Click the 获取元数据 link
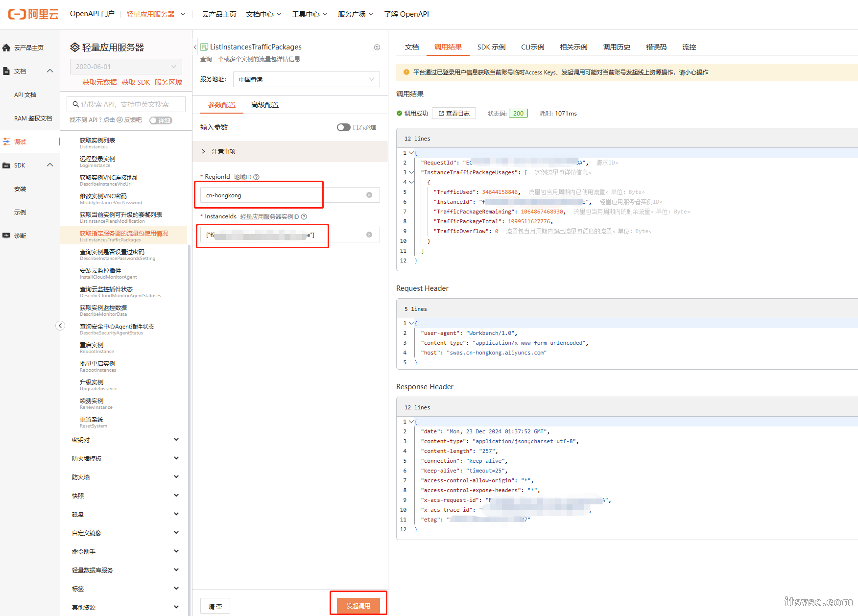This screenshot has height=616, width=858. [x=99, y=82]
